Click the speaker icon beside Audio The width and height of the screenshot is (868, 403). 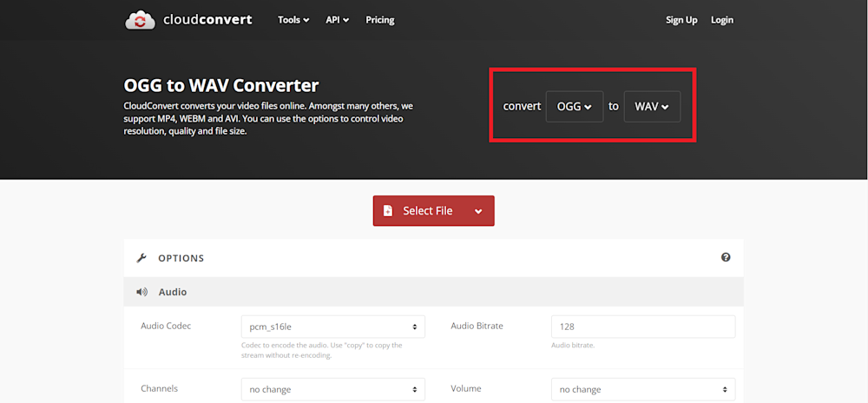(x=142, y=292)
